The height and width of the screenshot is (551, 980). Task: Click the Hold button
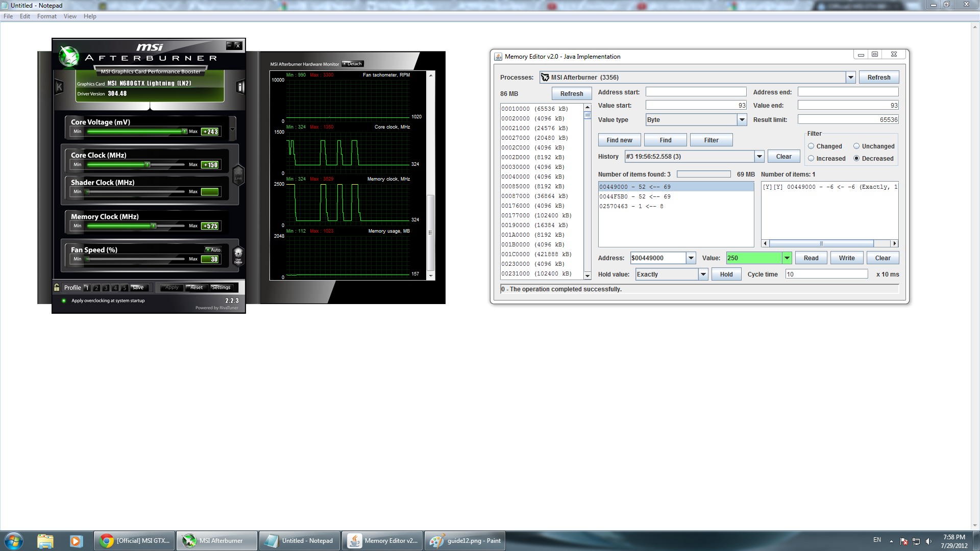tap(726, 274)
